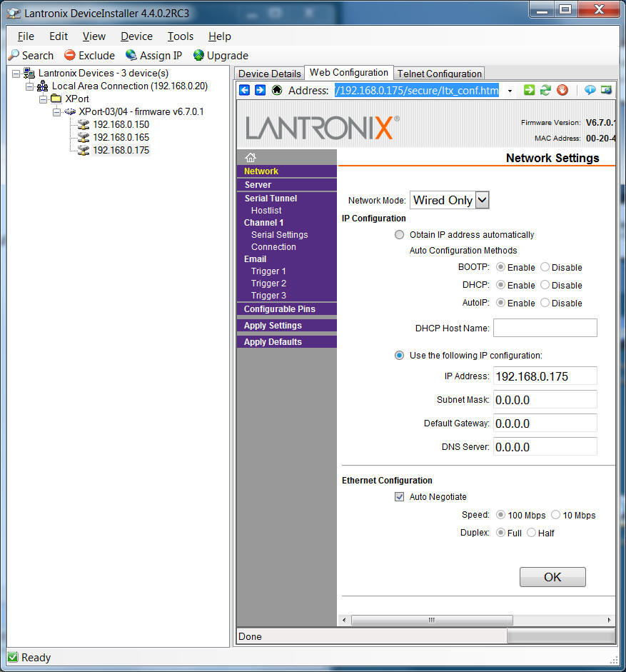Open the Hostlist link under Serial Tunnel
The width and height of the screenshot is (626, 672).
pos(266,211)
